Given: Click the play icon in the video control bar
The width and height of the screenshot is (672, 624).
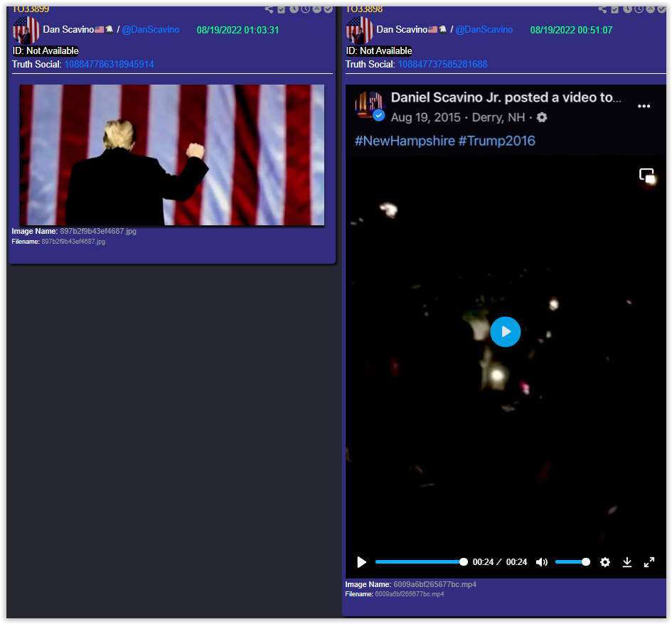Looking at the screenshot, I should click(x=362, y=562).
